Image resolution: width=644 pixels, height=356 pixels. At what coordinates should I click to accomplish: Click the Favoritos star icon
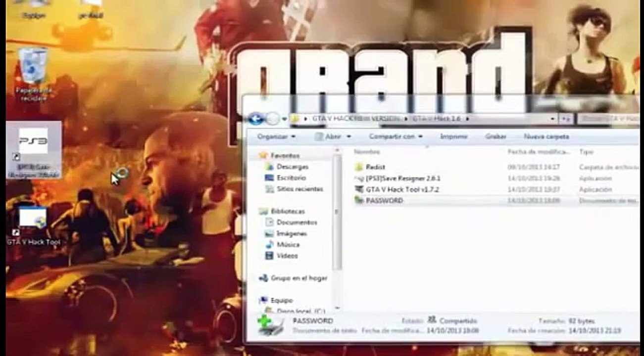click(263, 155)
